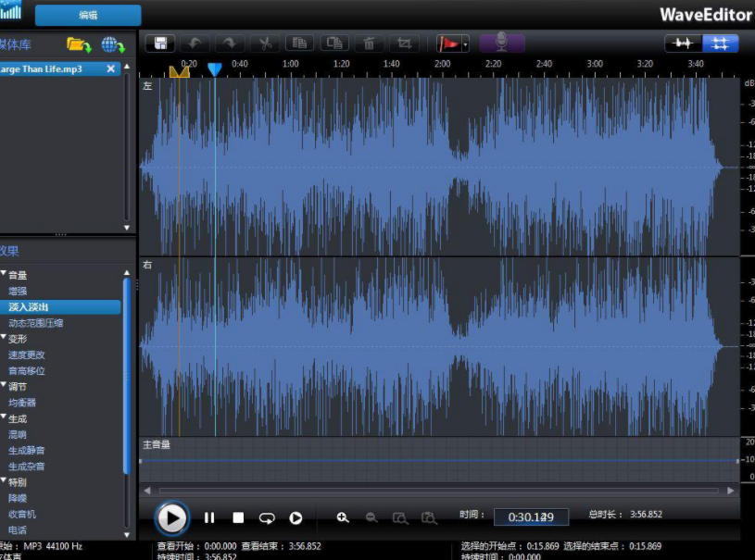Switch to single waveform view toggle
The width and height of the screenshot is (755, 560).
pyautogui.click(x=684, y=44)
